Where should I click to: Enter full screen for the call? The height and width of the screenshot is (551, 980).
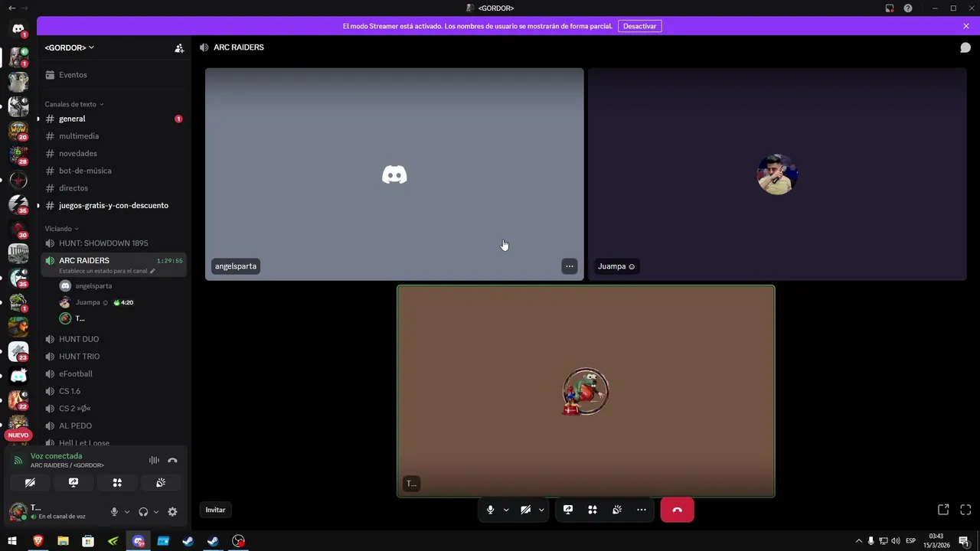965,510
